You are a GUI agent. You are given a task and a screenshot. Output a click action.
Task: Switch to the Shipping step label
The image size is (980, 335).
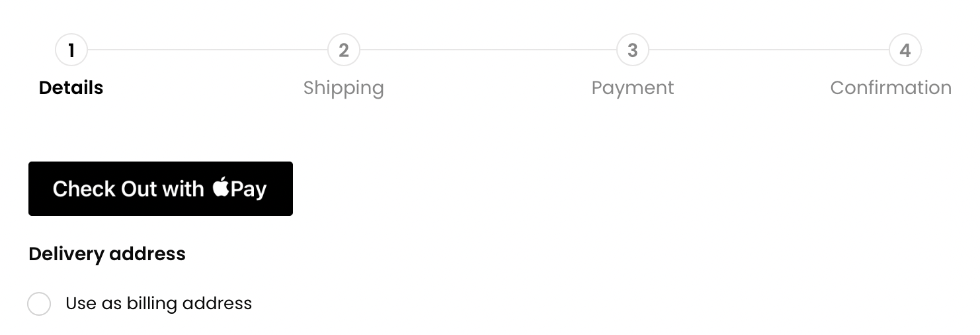(344, 88)
